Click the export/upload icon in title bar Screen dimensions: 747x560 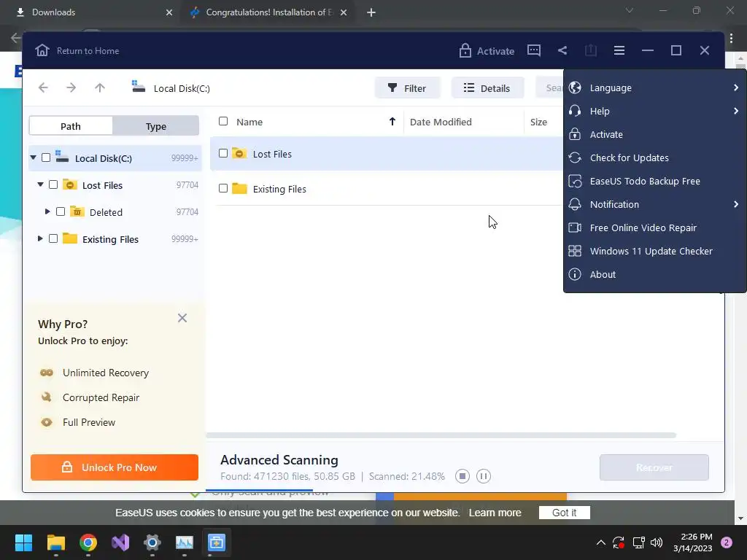click(590, 50)
